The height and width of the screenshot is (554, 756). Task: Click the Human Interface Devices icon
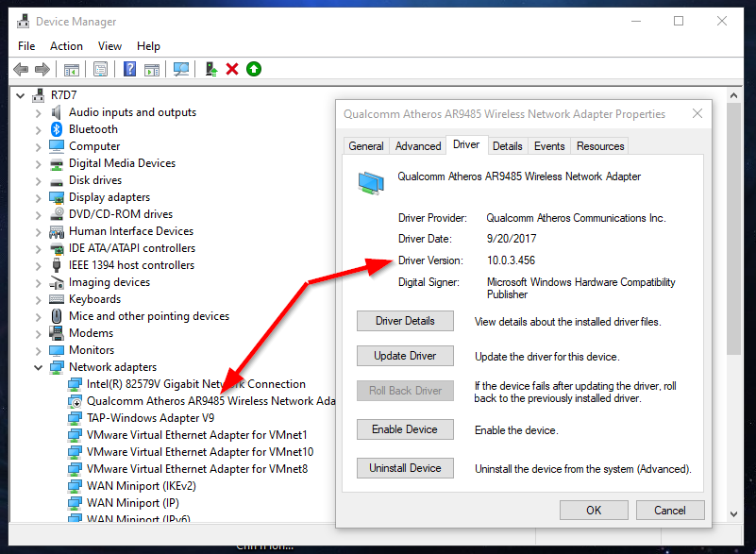[x=57, y=231]
